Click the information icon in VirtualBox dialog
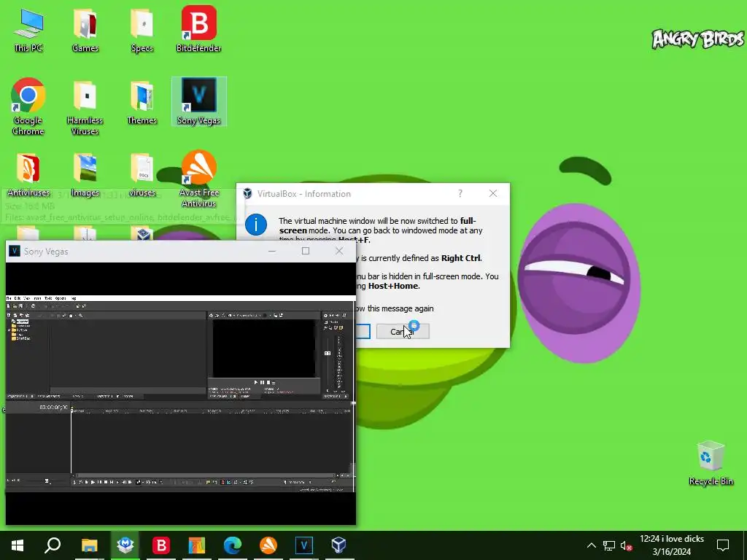 pyautogui.click(x=256, y=225)
